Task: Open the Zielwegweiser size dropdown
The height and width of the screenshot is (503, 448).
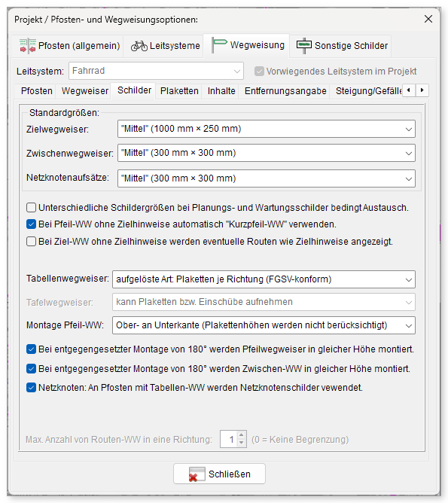Action: pyautogui.click(x=267, y=129)
